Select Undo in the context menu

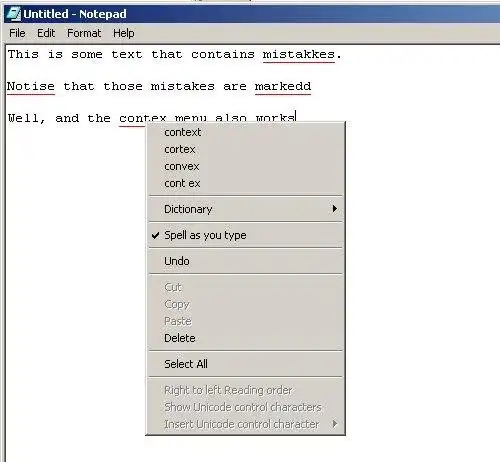pyautogui.click(x=245, y=261)
